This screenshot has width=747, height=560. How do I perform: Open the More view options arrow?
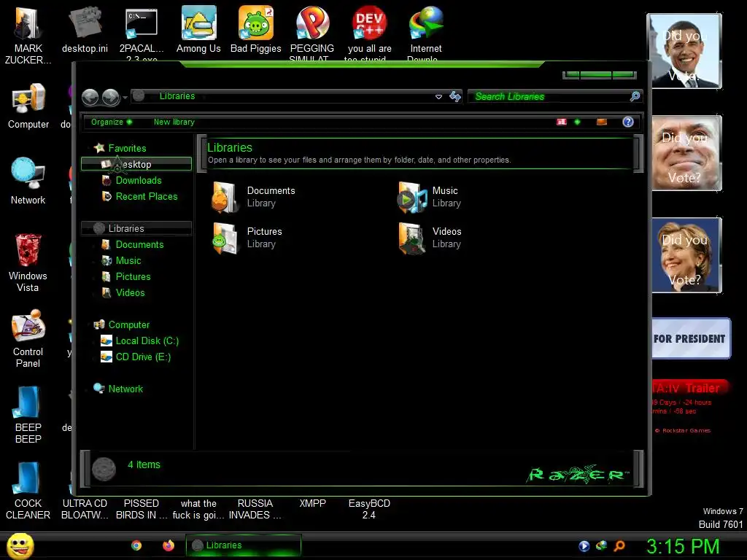click(x=577, y=122)
